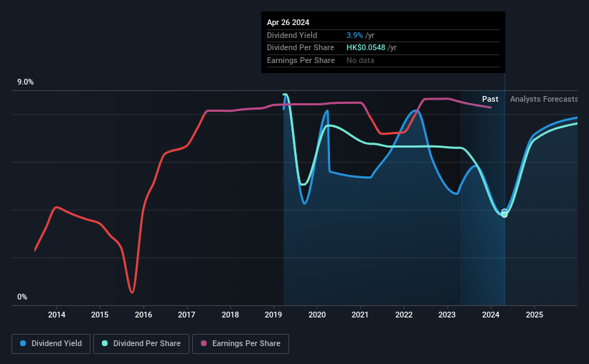Select the 2021 x-axis label

click(x=360, y=315)
